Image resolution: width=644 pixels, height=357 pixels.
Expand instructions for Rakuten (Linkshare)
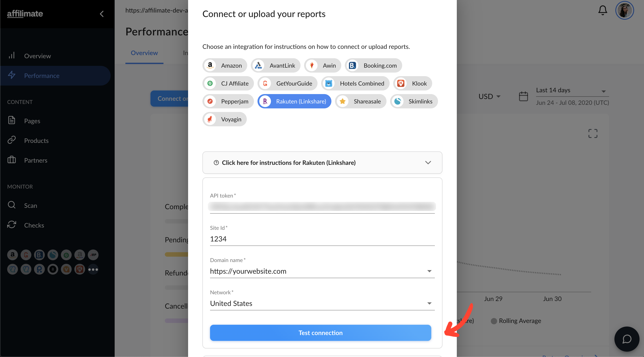click(322, 163)
